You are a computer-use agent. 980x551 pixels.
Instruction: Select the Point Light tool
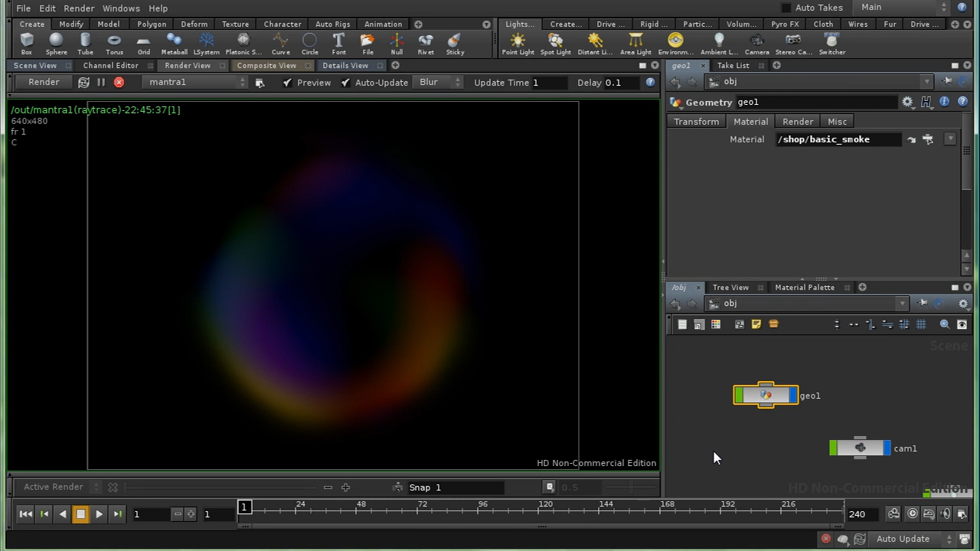[518, 43]
